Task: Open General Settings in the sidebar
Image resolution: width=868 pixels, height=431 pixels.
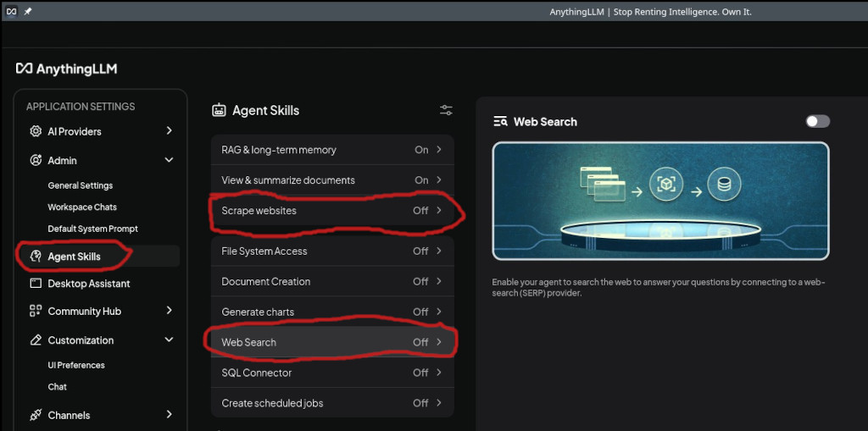Action: click(x=81, y=185)
